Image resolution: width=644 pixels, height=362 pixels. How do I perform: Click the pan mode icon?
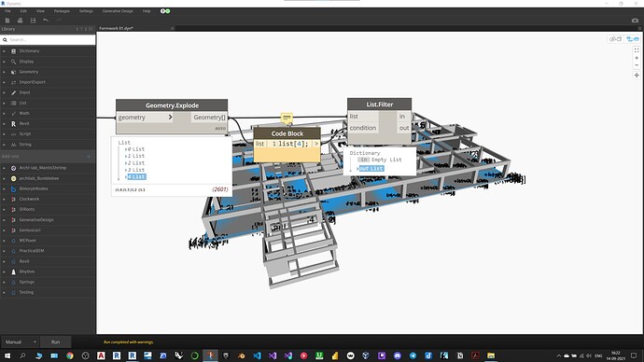pyautogui.click(x=637, y=76)
